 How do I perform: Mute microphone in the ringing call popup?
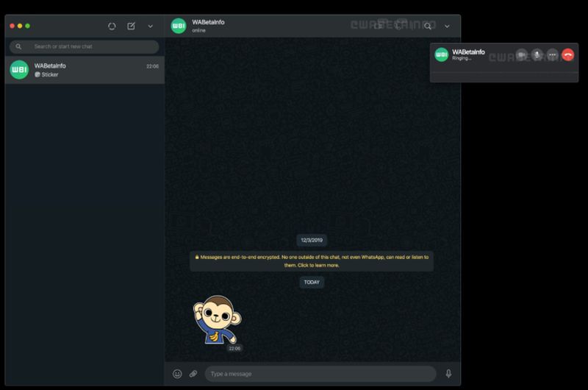[x=537, y=54]
